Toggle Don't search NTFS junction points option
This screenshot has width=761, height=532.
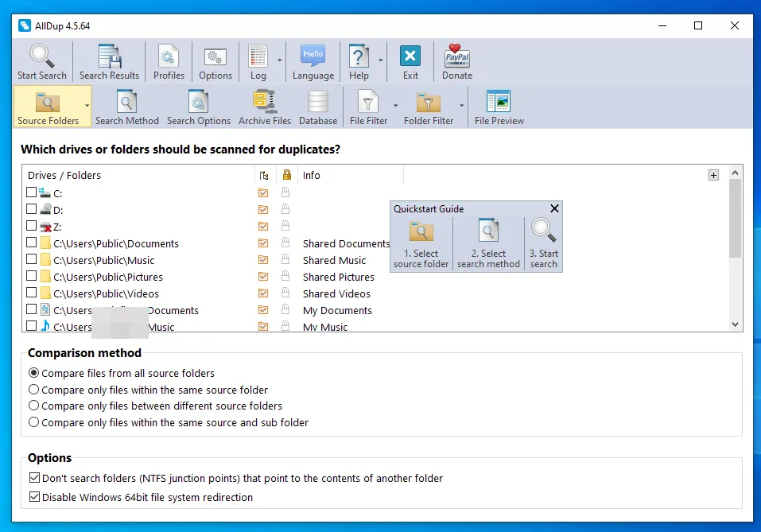[236, 478]
